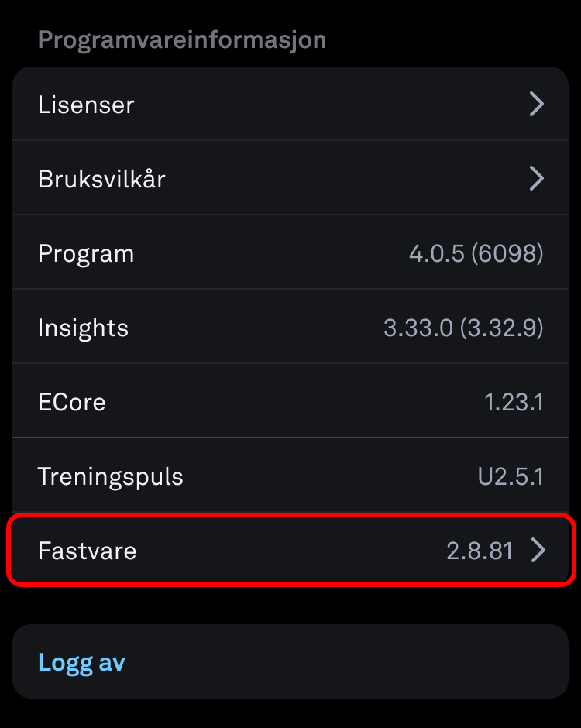This screenshot has height=728, width=581.
Task: Select the Lisenser label
Action: [86, 105]
